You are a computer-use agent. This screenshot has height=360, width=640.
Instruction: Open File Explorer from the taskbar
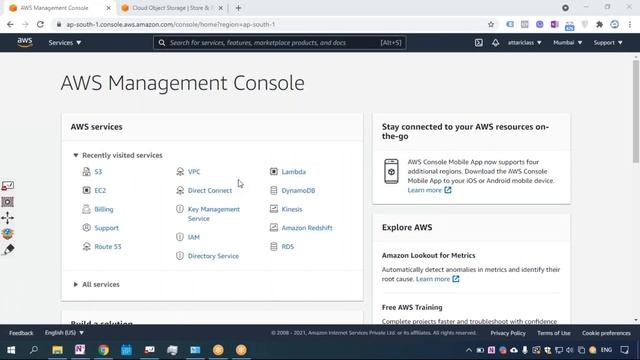point(57,350)
